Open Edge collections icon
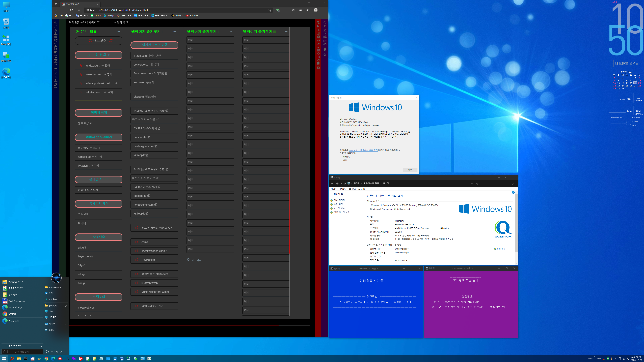 pos(301,10)
